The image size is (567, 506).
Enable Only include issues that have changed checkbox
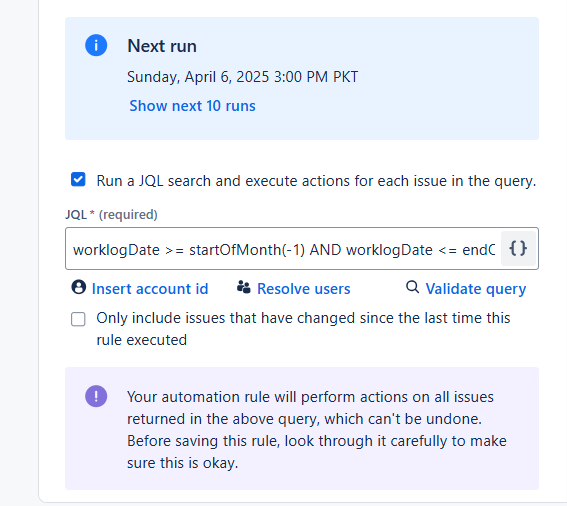(78, 319)
